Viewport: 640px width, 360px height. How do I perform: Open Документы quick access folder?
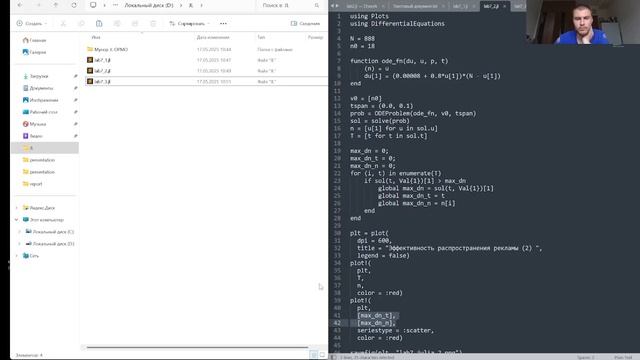coord(38,88)
